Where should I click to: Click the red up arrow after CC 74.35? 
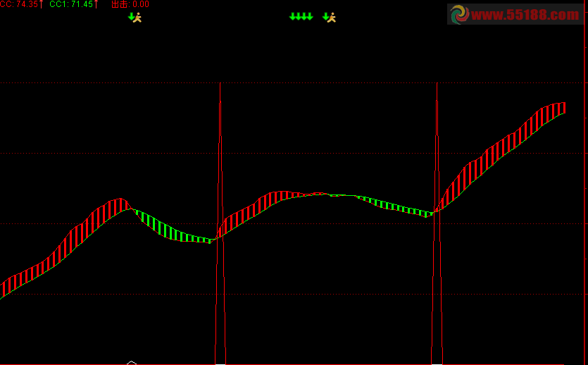click(42, 4)
